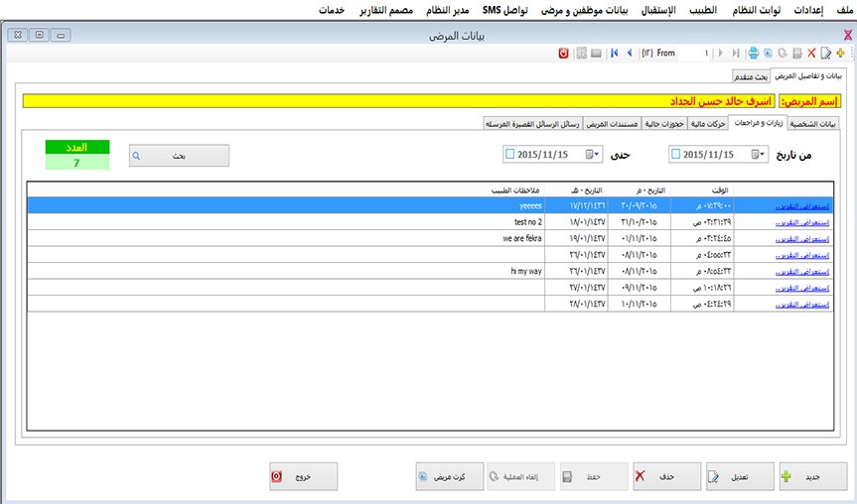Open the 'حتى' date picker dropdown
Image resolution: width=857 pixels, height=504 pixels.
coord(592,155)
